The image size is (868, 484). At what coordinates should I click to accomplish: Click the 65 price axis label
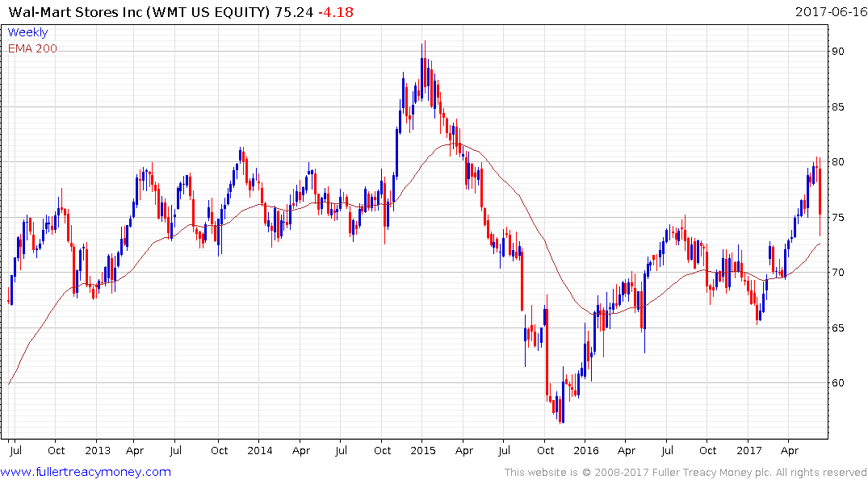coord(837,328)
